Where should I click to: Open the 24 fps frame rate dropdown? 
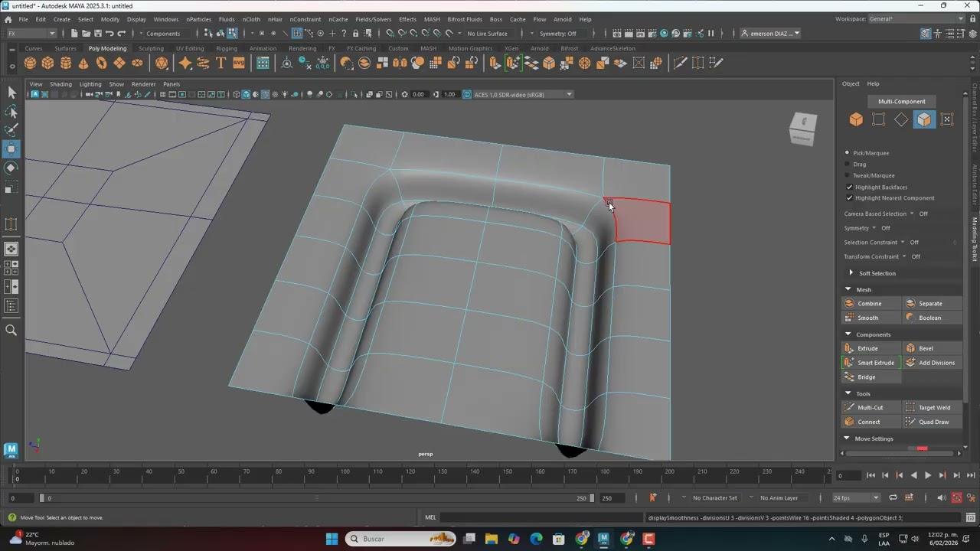(x=856, y=497)
